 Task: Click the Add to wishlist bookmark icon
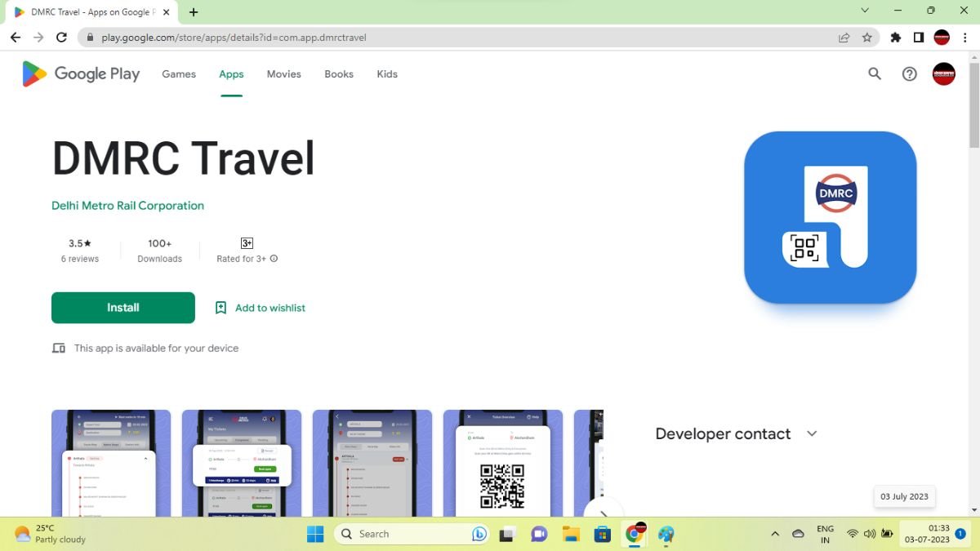[x=220, y=308]
